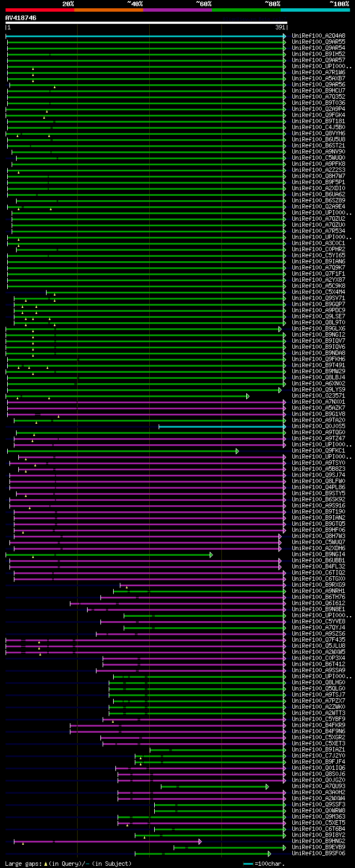The image size is (355, 868).
Task: Click the cyan arrowhead ending the UniRef100_A2Q4A8 bar
Action: [x=285, y=36]
